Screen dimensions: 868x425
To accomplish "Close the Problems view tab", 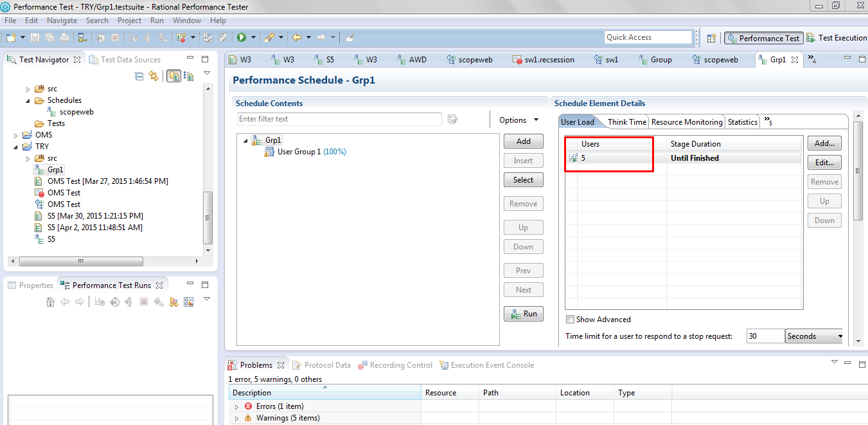I will pos(280,365).
